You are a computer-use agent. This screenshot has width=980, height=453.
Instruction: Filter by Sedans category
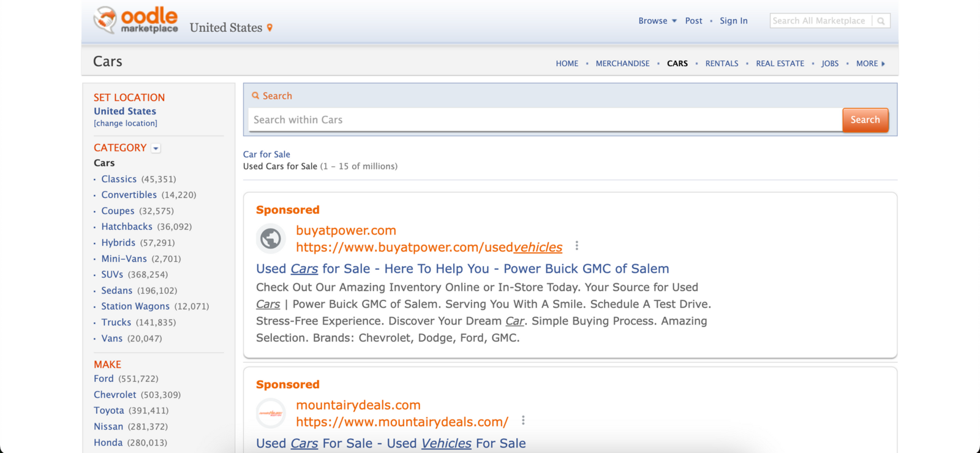coord(117,291)
